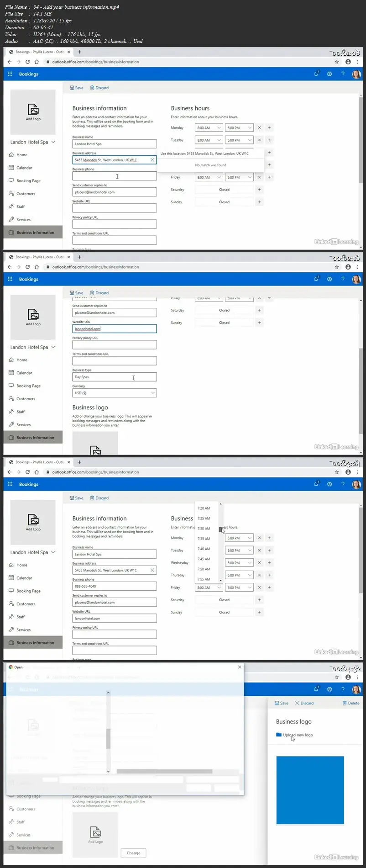Expand Landon Hotel Spa chevron in 00:01:08 frame
Image resolution: width=366 pixels, height=868 pixels.
tap(53, 142)
